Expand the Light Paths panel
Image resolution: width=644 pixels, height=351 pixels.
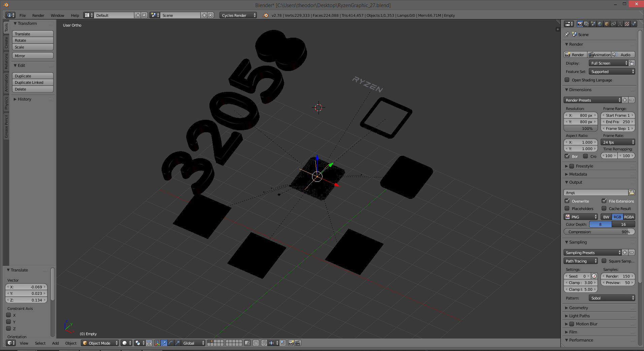[579, 316]
